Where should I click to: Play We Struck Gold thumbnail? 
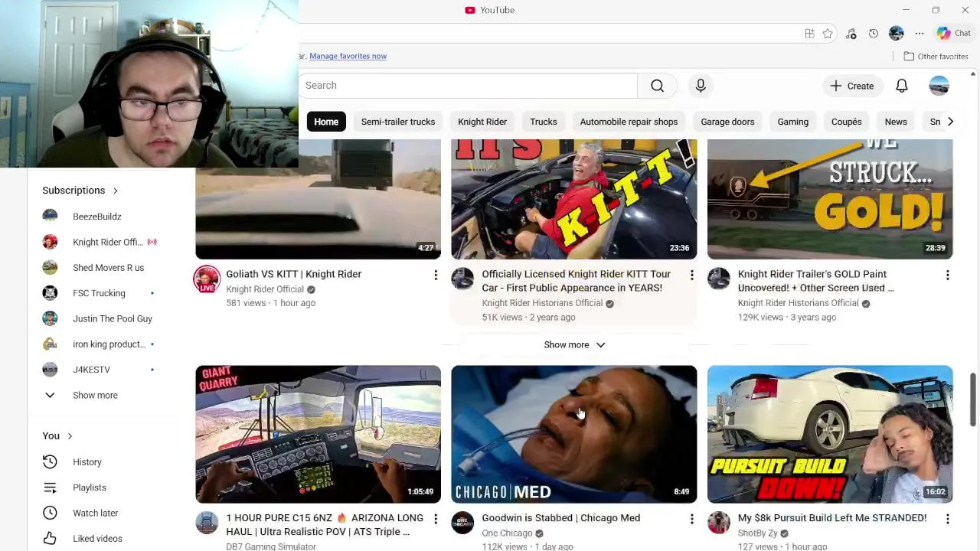click(830, 199)
